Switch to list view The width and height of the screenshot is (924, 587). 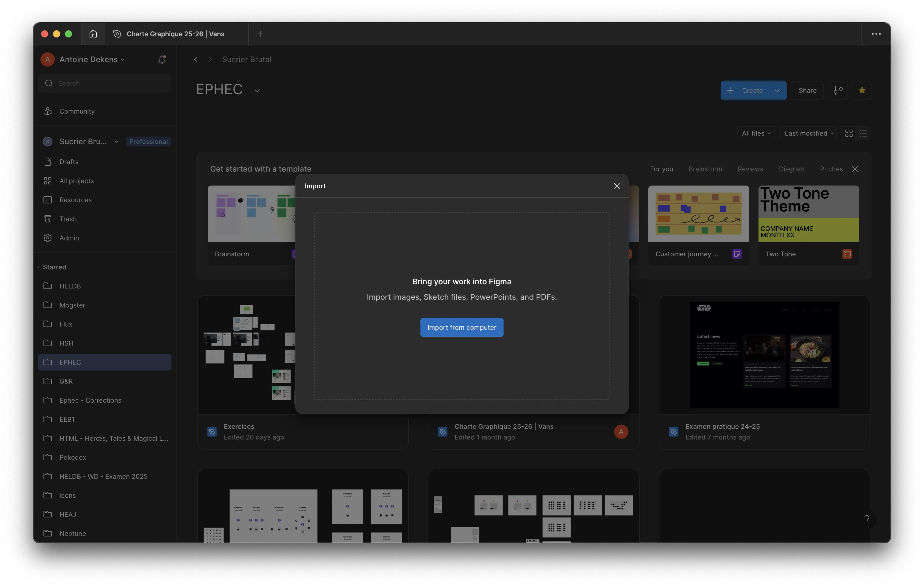pos(863,134)
